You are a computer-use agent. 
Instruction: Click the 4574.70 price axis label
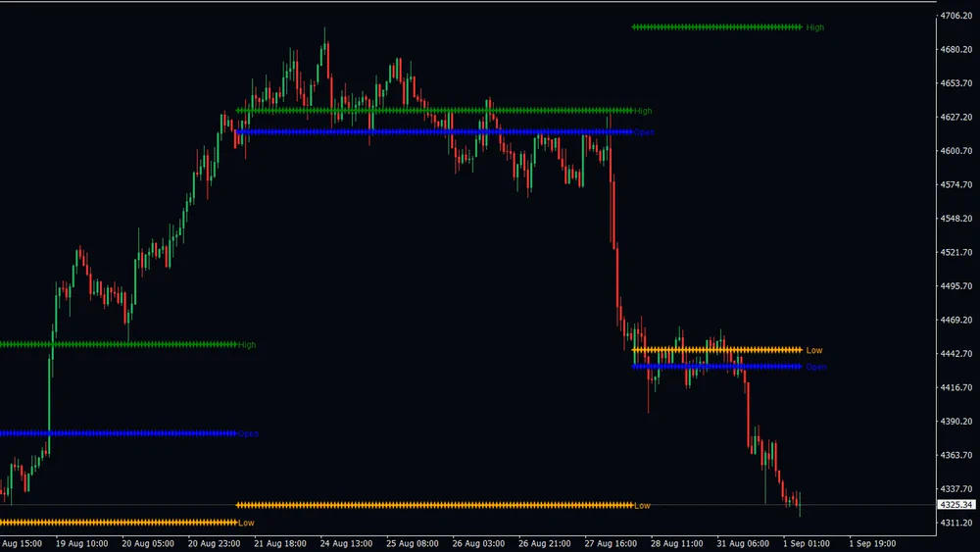click(956, 184)
